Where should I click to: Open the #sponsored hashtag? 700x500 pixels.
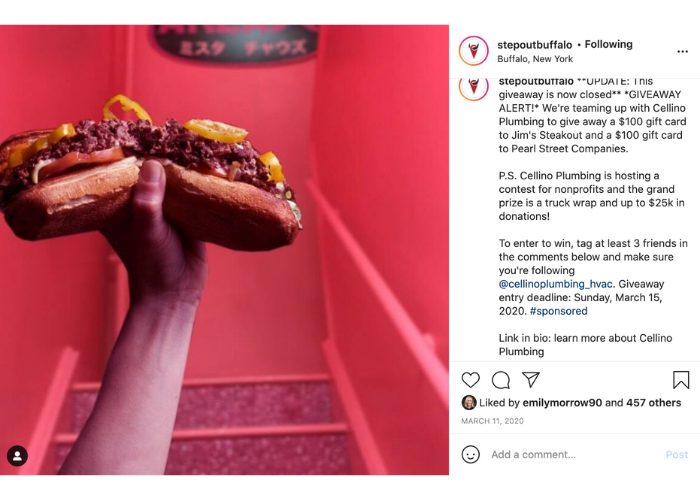tap(558, 311)
